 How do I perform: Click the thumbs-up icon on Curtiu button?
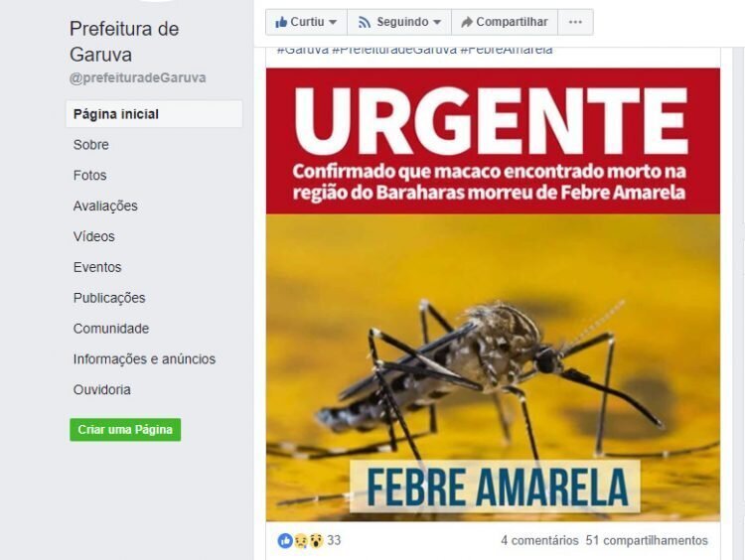click(x=281, y=22)
